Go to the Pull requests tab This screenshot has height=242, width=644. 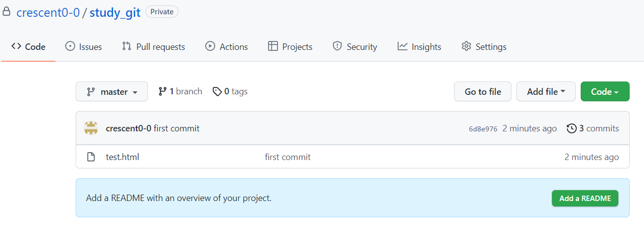click(153, 47)
